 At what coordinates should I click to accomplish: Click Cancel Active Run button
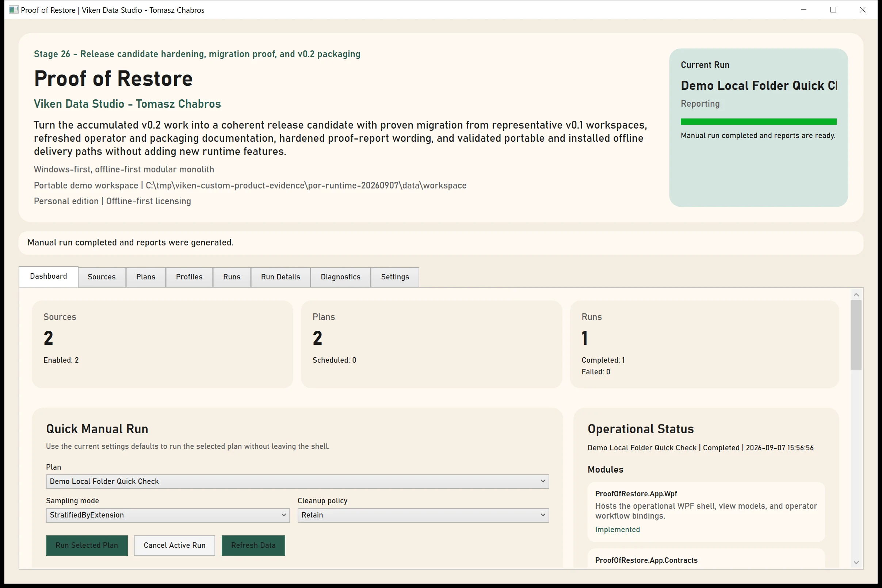click(174, 546)
